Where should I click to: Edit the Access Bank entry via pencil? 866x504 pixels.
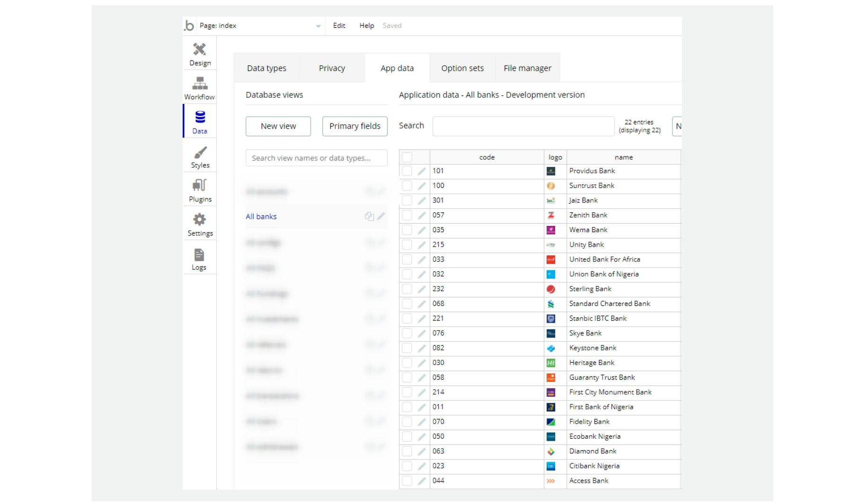[x=422, y=481]
